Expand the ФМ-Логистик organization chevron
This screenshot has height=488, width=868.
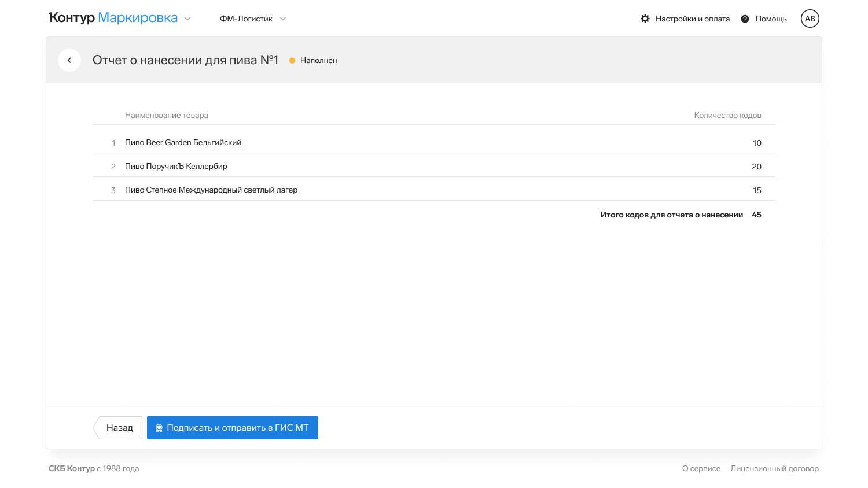click(283, 19)
